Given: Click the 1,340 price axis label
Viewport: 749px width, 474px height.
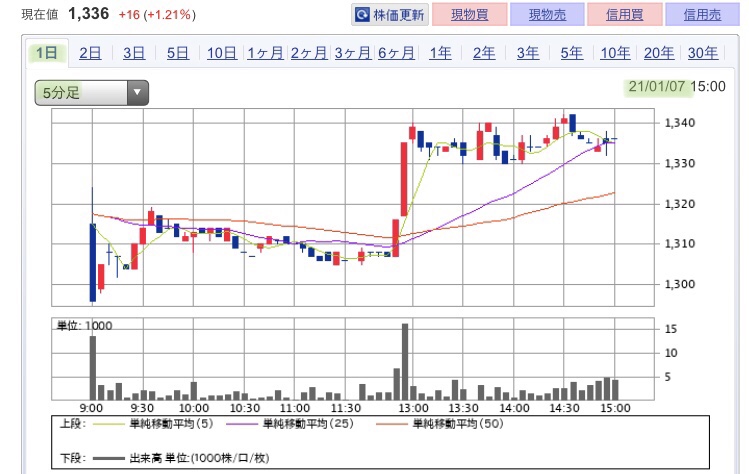Looking at the screenshot, I should [x=680, y=123].
